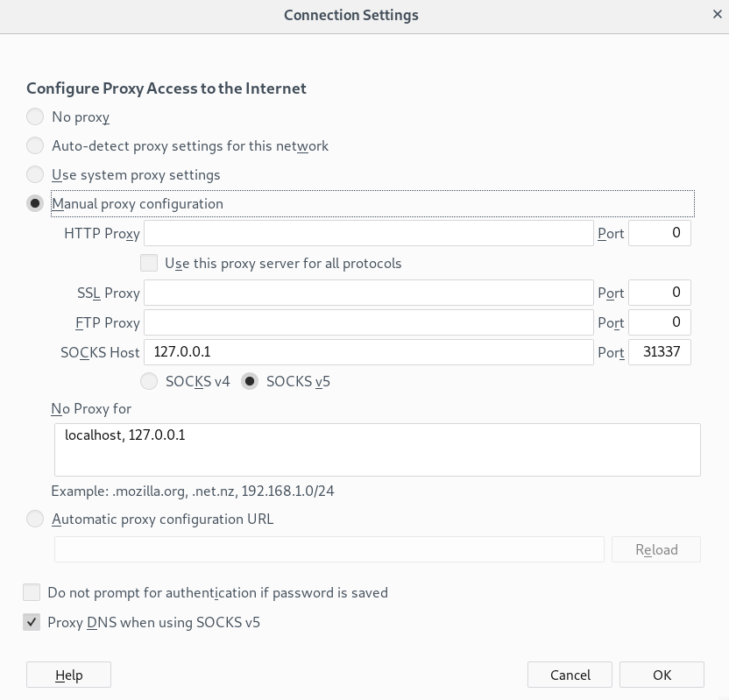This screenshot has width=729, height=700.
Task: Switch to SOCKS v4
Action: (149, 381)
